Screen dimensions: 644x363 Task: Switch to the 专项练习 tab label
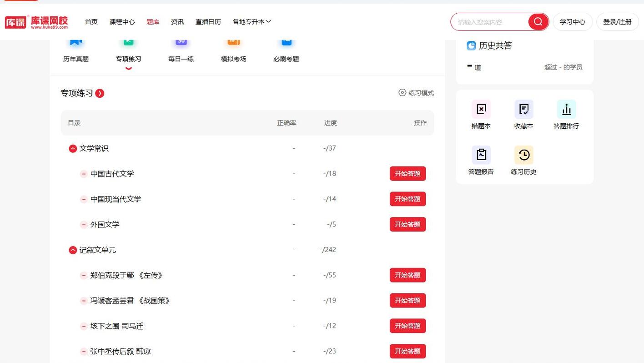pyautogui.click(x=129, y=59)
